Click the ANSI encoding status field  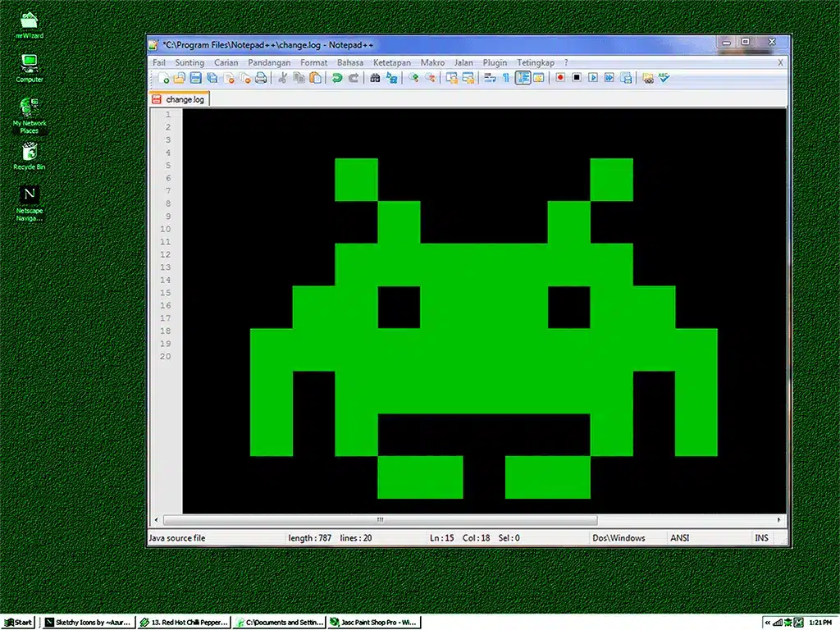click(x=680, y=538)
